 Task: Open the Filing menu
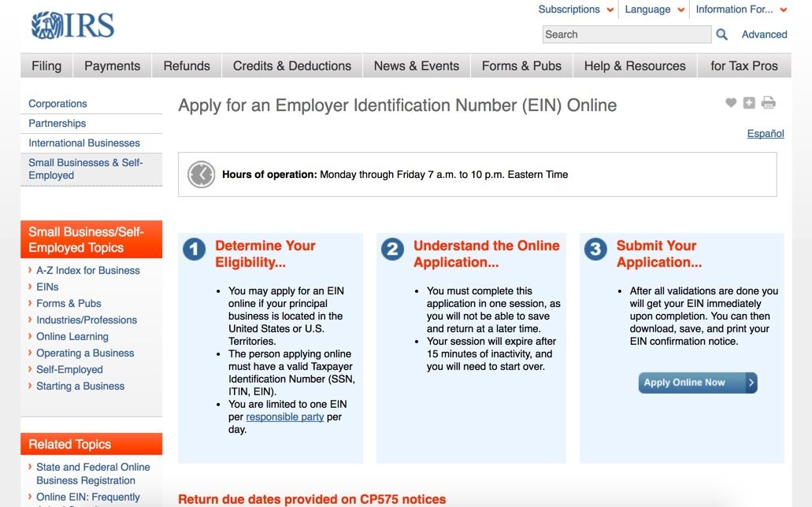coord(46,66)
